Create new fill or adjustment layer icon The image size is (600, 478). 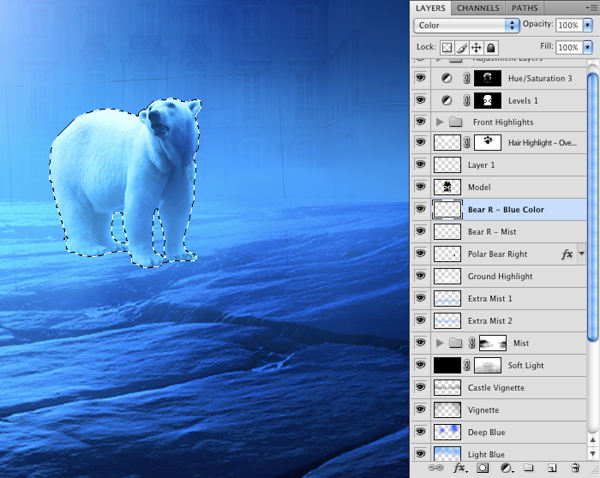507,468
